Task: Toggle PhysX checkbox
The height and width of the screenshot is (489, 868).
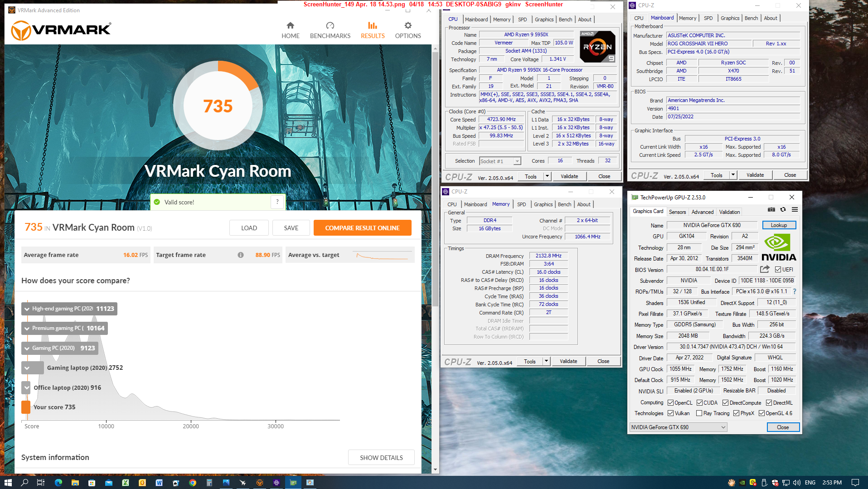Action: 736,413
